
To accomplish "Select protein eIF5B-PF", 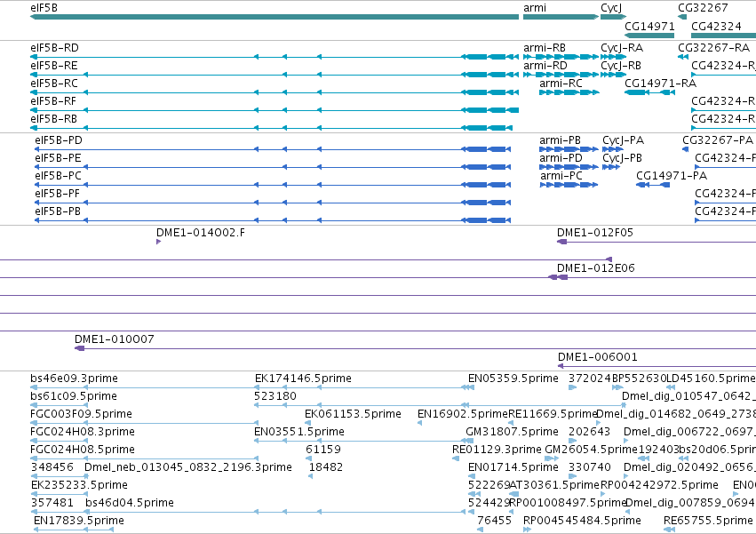I will 57,194.
